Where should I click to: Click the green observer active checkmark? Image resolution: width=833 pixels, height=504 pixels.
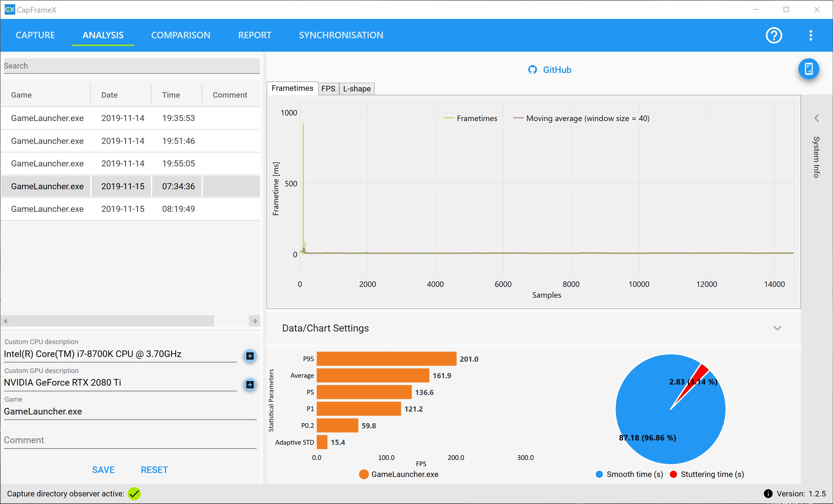134,493
